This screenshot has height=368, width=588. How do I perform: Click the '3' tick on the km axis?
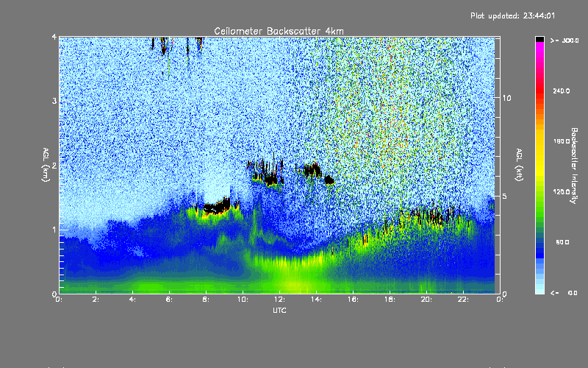coord(54,102)
